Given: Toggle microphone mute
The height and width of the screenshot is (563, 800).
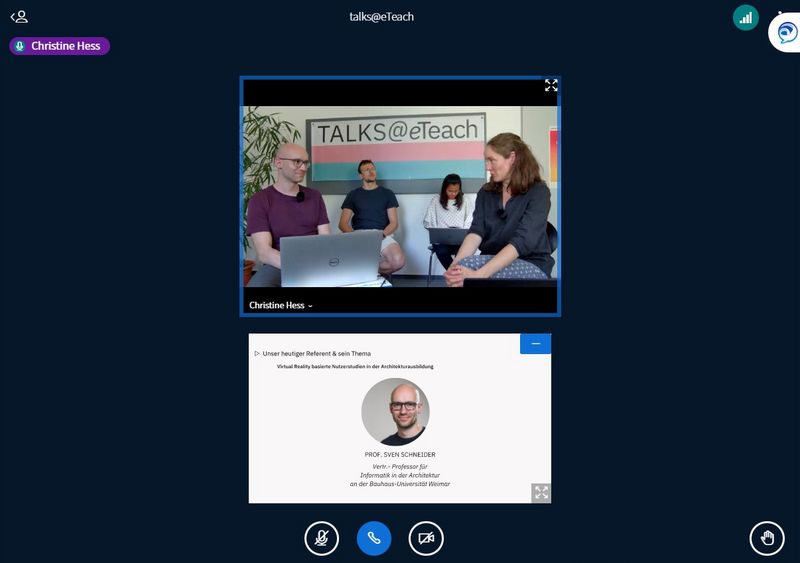Looking at the screenshot, I should click(x=321, y=538).
